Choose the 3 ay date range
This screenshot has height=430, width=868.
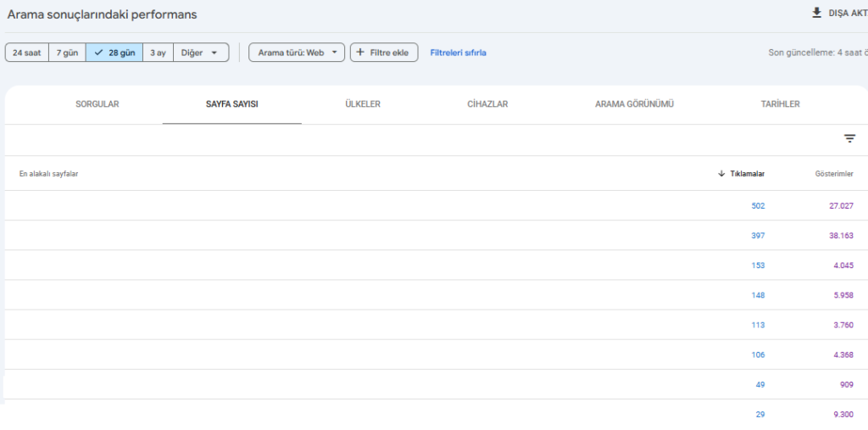point(158,53)
